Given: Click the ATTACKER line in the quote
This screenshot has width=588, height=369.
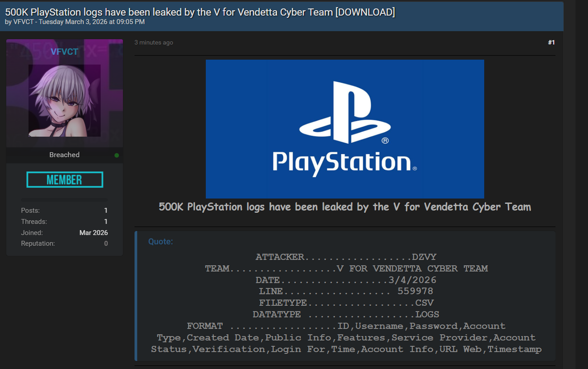Looking at the screenshot, I should pyautogui.click(x=346, y=257).
